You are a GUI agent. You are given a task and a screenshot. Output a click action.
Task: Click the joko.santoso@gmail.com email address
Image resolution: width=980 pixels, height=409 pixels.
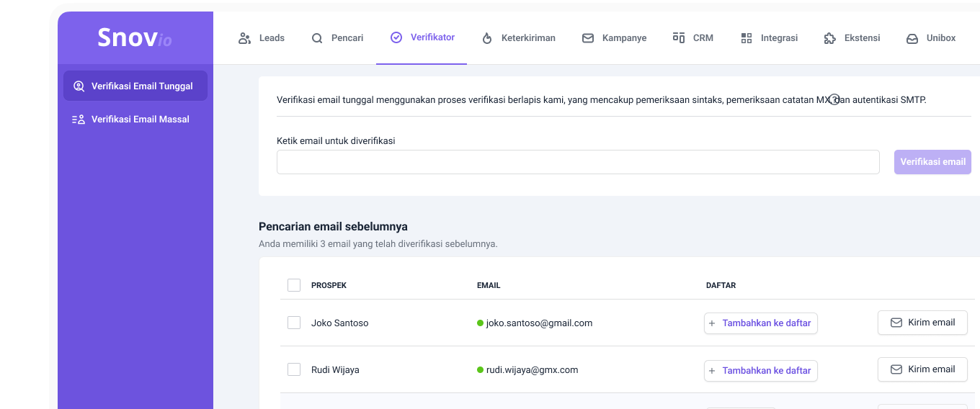coord(539,323)
